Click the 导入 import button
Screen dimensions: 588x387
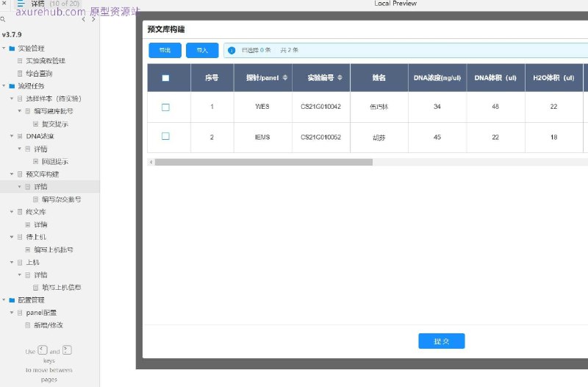coord(202,50)
